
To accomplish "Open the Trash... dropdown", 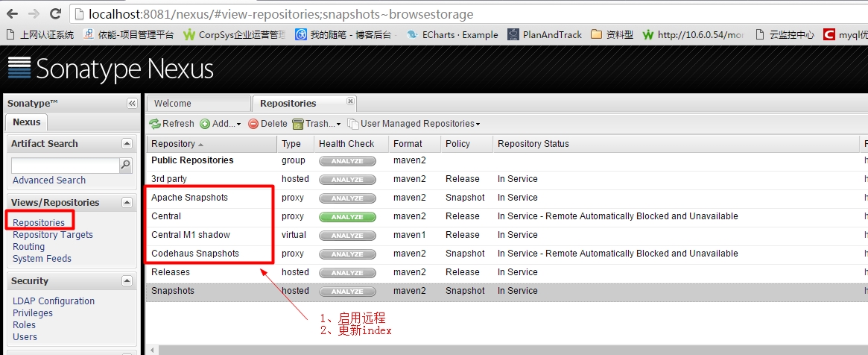I will pyautogui.click(x=317, y=124).
